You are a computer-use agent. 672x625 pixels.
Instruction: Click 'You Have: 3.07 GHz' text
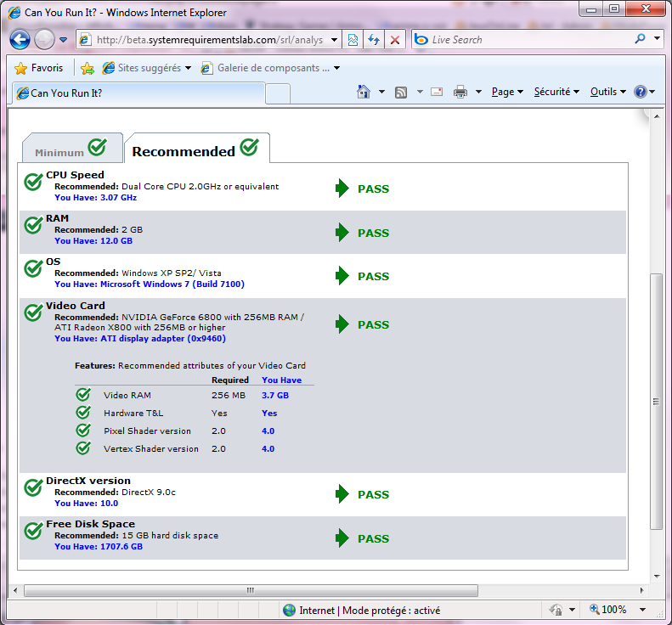95,198
